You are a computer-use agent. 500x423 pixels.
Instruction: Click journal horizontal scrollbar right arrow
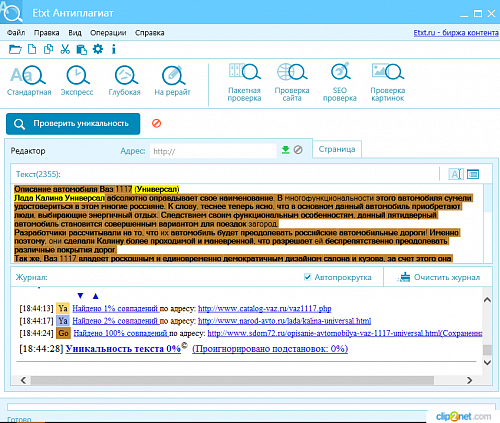(469, 380)
